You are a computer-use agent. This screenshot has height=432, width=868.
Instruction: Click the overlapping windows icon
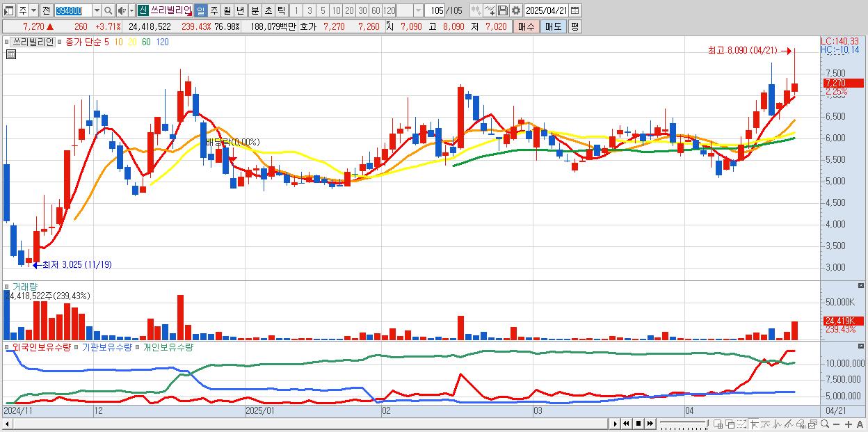(x=730, y=424)
